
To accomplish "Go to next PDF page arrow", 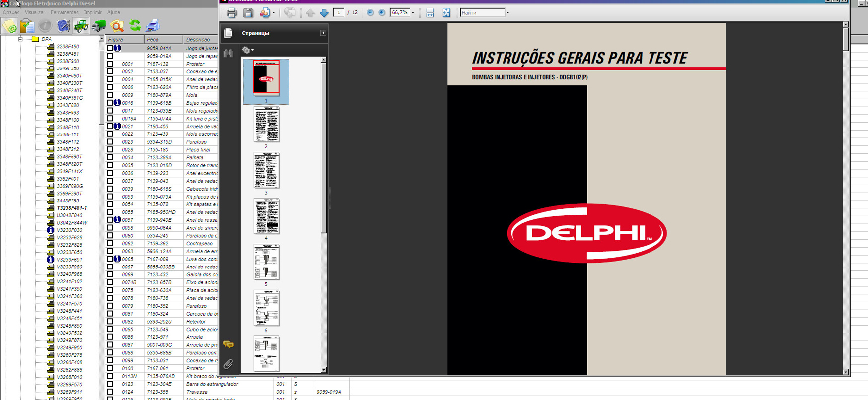I will 324,13.
